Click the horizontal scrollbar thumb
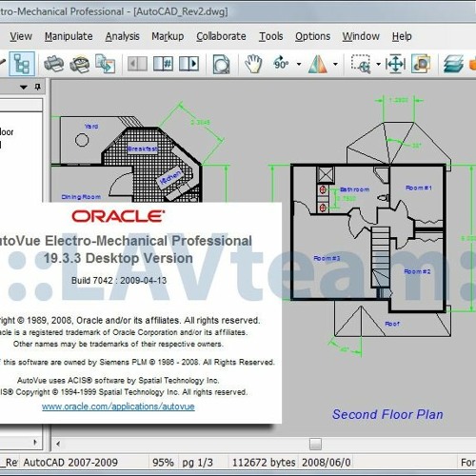 click(315, 444)
